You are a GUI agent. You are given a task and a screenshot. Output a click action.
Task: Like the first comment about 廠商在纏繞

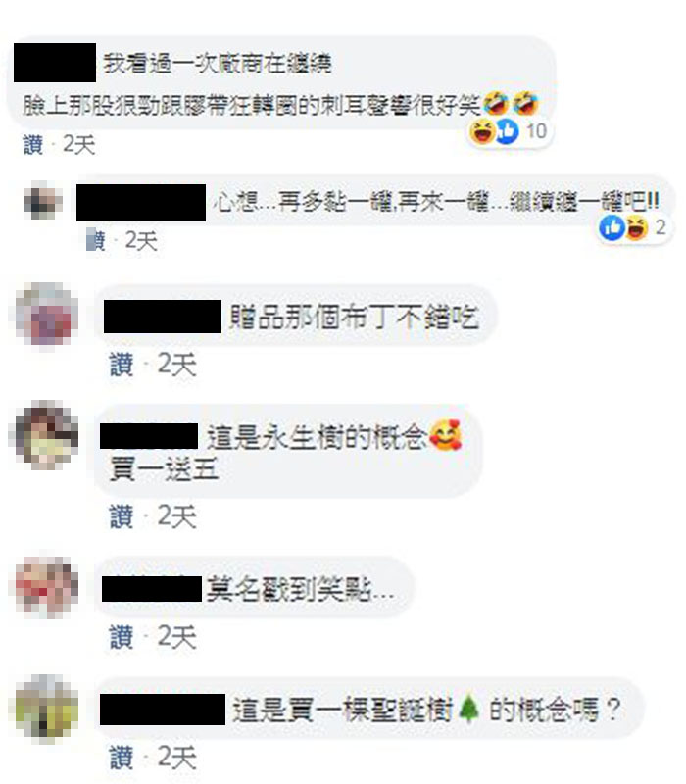[33, 145]
